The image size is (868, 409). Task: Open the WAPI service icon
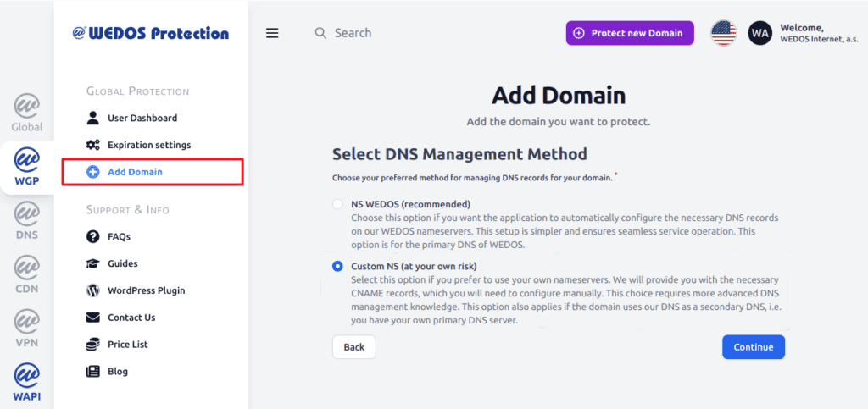click(x=26, y=382)
